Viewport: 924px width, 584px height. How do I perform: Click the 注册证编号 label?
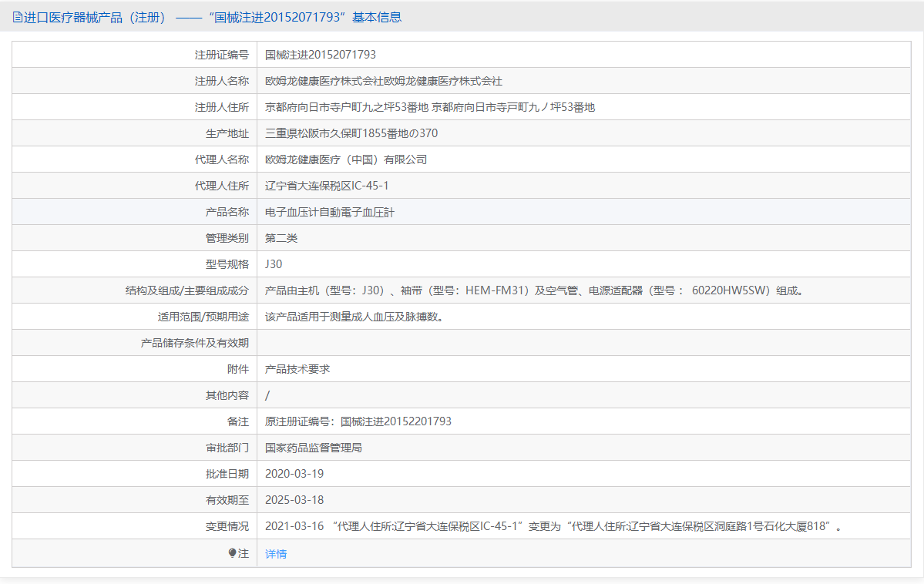pyautogui.click(x=222, y=55)
